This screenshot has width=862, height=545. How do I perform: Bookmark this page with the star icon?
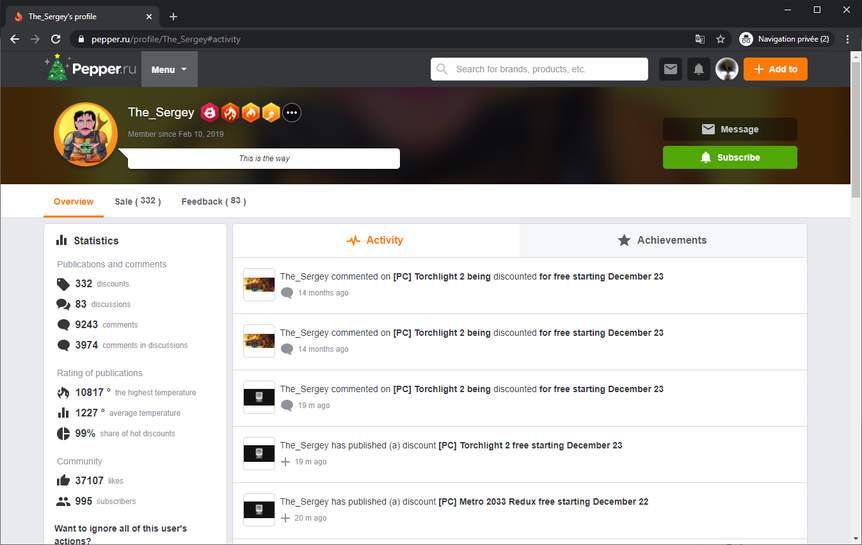point(720,39)
